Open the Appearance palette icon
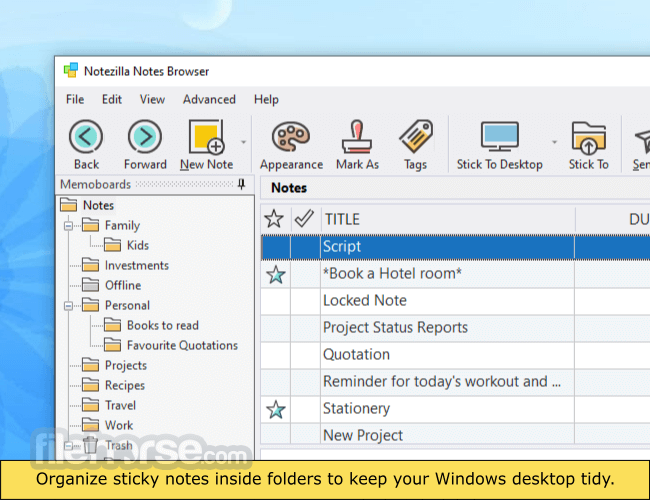 291,136
